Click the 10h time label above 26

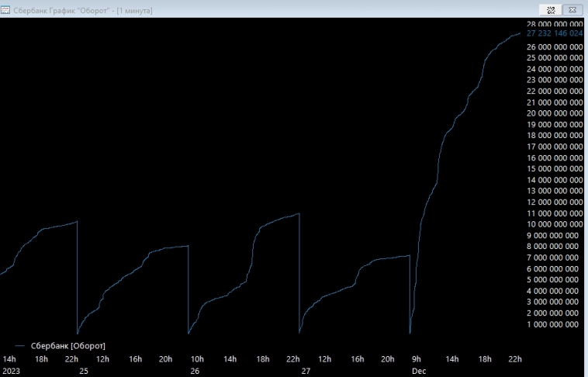click(197, 358)
